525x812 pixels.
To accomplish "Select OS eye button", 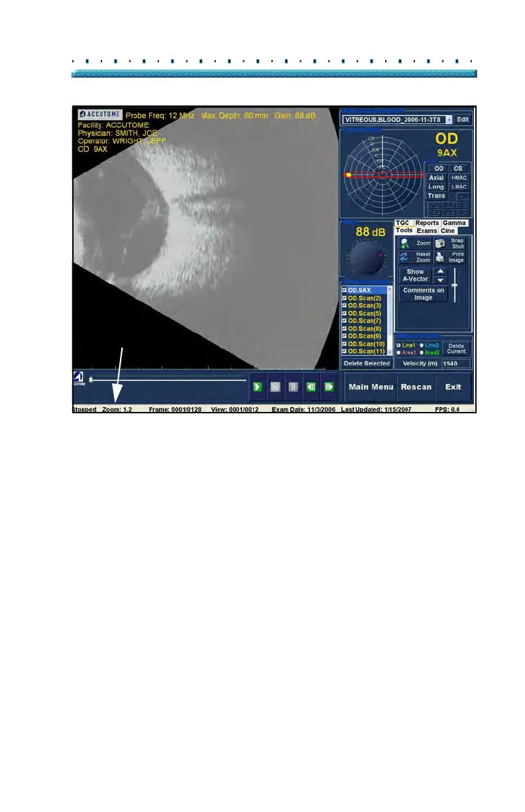I will tap(459, 169).
